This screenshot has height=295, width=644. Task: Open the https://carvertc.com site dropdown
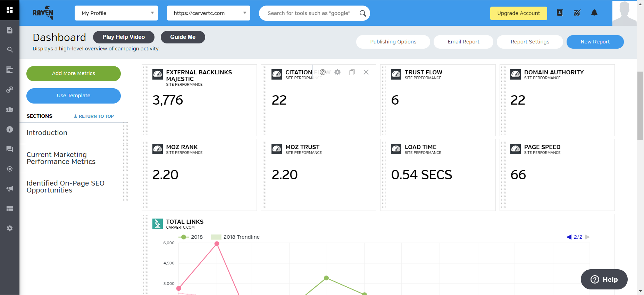tap(209, 13)
